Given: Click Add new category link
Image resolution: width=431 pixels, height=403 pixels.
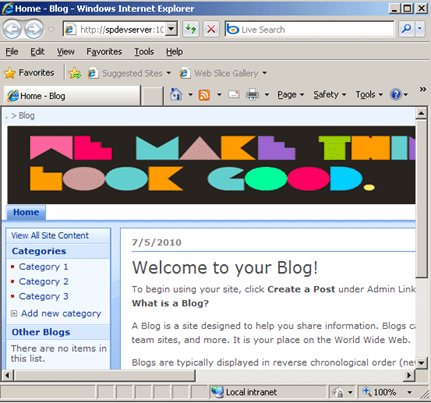Looking at the screenshot, I should tap(61, 314).
